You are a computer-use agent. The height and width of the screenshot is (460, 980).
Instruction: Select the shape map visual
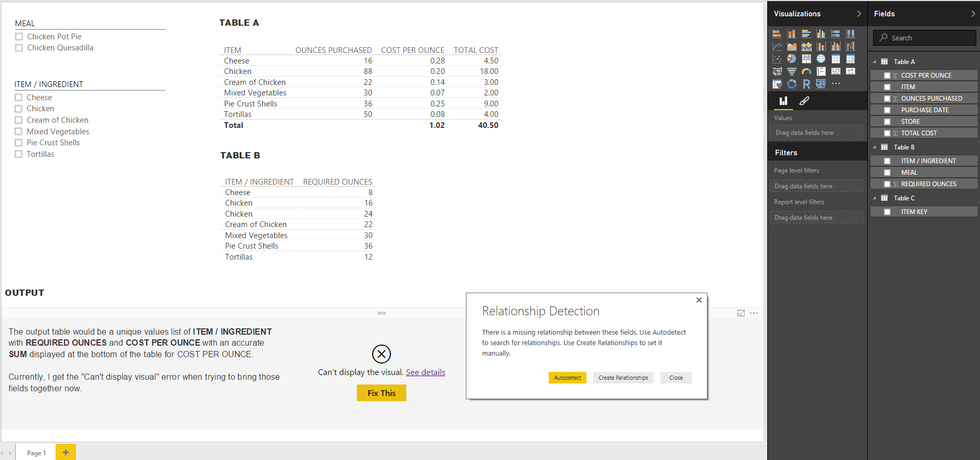(821, 84)
